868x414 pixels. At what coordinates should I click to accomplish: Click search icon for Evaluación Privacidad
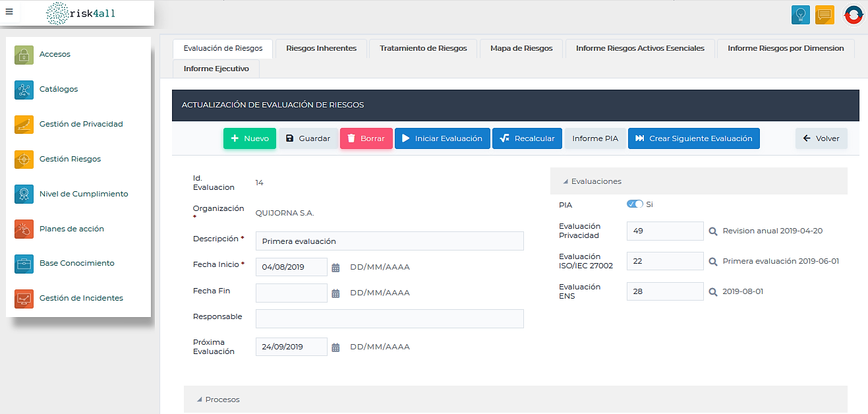pyautogui.click(x=712, y=231)
